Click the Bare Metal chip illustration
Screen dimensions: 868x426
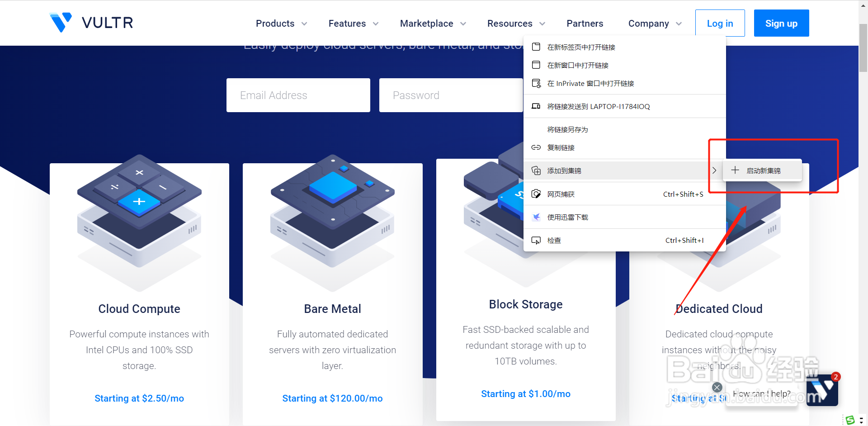[332, 222]
